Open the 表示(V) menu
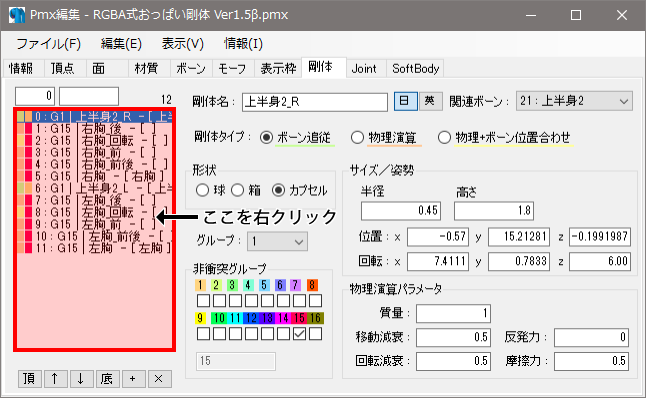Image resolution: width=646 pixels, height=398 pixels. (x=183, y=44)
